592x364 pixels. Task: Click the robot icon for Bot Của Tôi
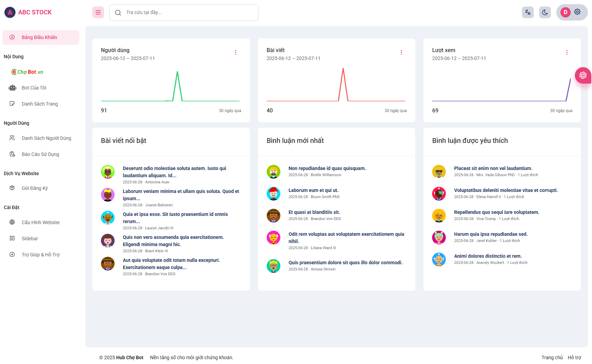pyautogui.click(x=12, y=88)
